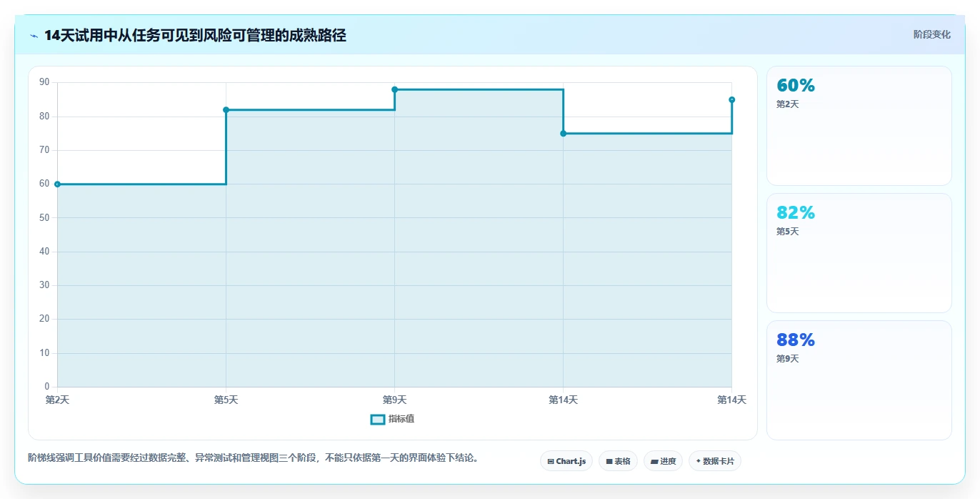980x499 pixels.
Task: Click the 阶段变化 label in the header
Action: 931,34
